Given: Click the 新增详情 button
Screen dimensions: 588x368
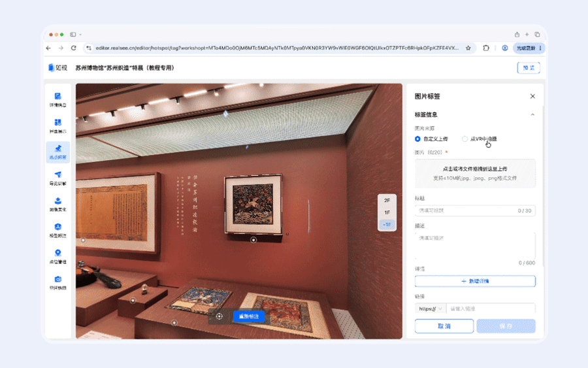Looking at the screenshot, I should [x=475, y=281].
